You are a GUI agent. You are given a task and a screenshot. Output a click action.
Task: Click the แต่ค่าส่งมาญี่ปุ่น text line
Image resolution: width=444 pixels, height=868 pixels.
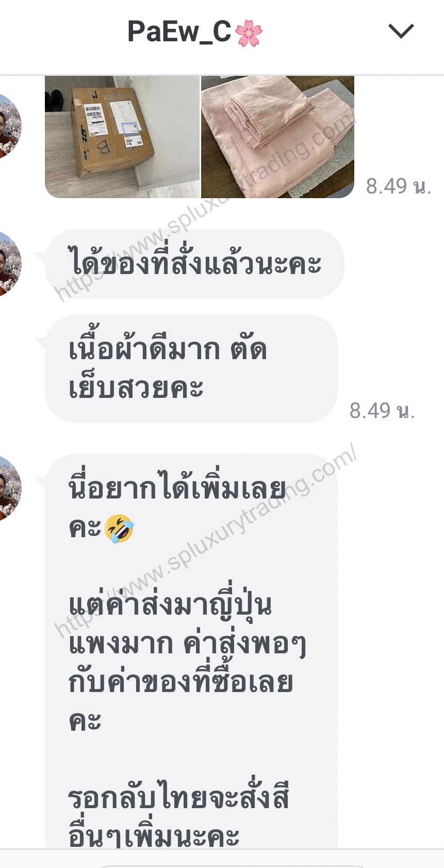pyautogui.click(x=170, y=604)
